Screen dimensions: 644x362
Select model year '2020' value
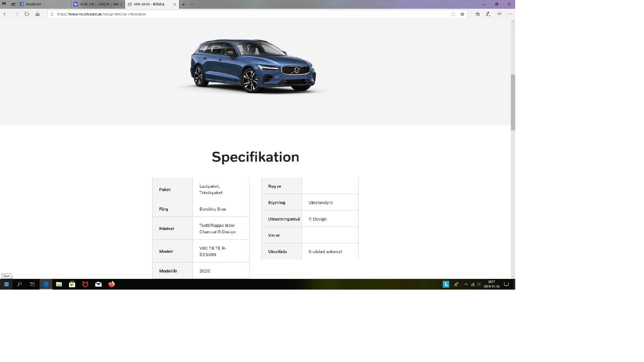click(205, 271)
